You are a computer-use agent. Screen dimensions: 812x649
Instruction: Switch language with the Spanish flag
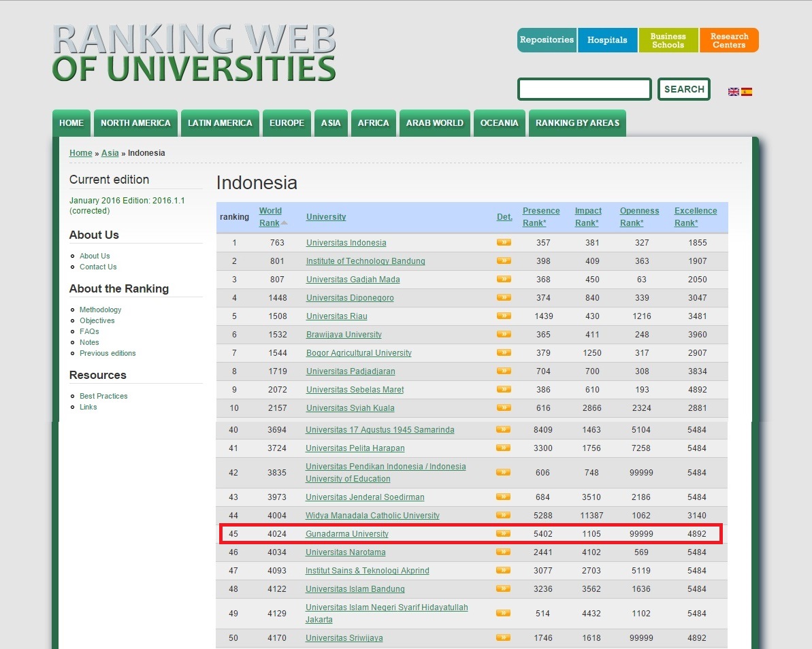[746, 92]
